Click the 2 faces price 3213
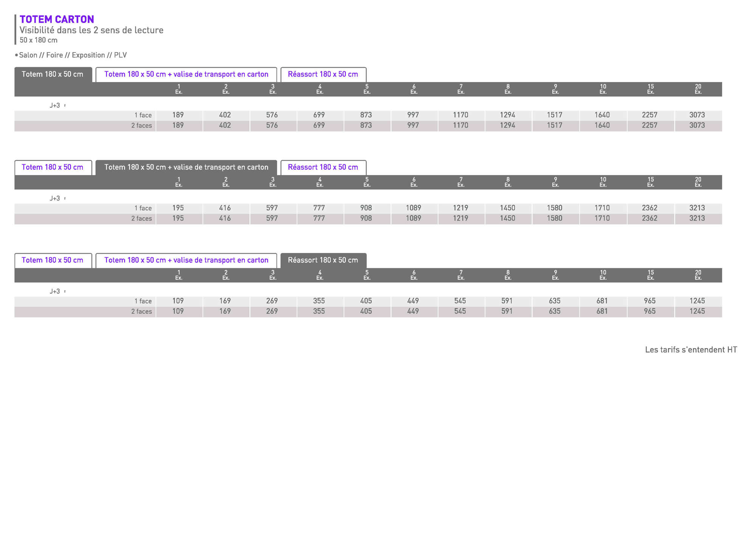This screenshot has width=756, height=534. [697, 218]
